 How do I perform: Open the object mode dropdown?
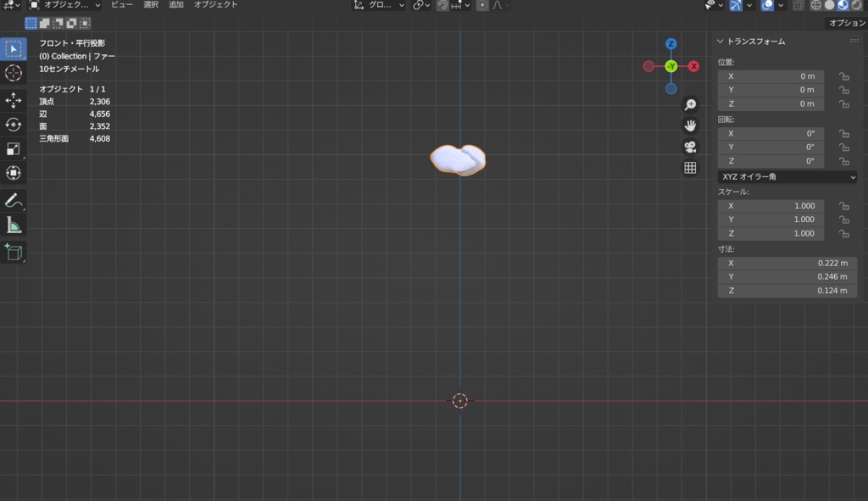[x=64, y=5]
